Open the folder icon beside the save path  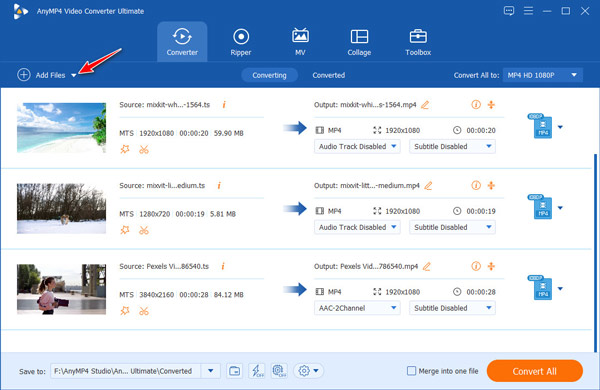coord(234,370)
